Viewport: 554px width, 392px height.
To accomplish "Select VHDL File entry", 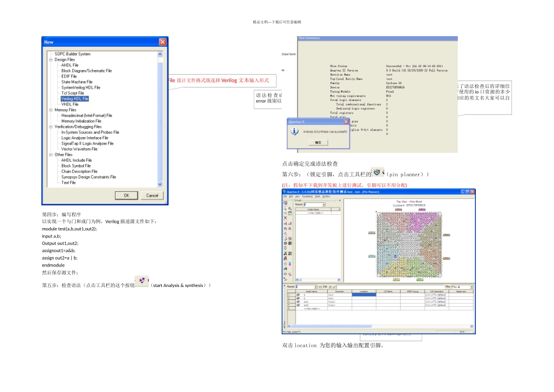I will click(69, 104).
